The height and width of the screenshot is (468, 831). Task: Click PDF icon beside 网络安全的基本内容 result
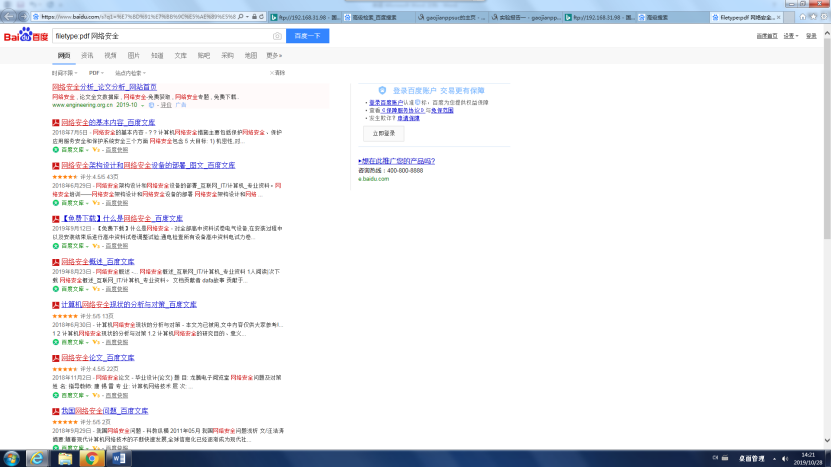55,122
